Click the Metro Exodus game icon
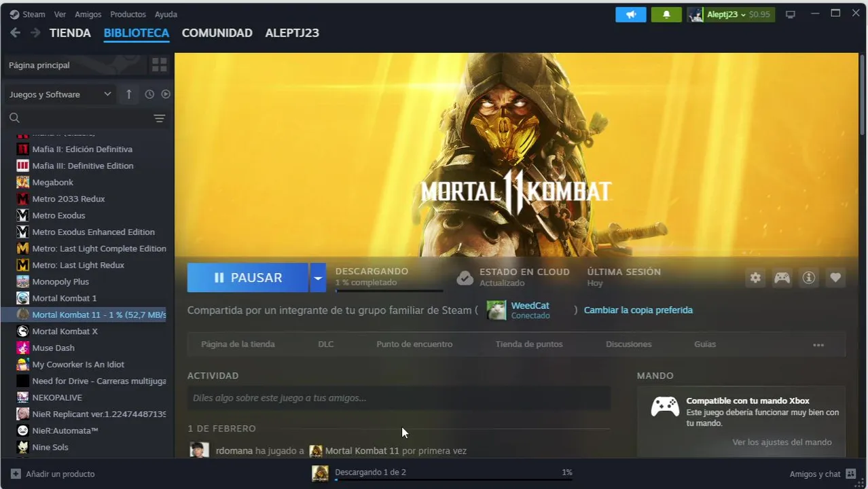 [22, 215]
